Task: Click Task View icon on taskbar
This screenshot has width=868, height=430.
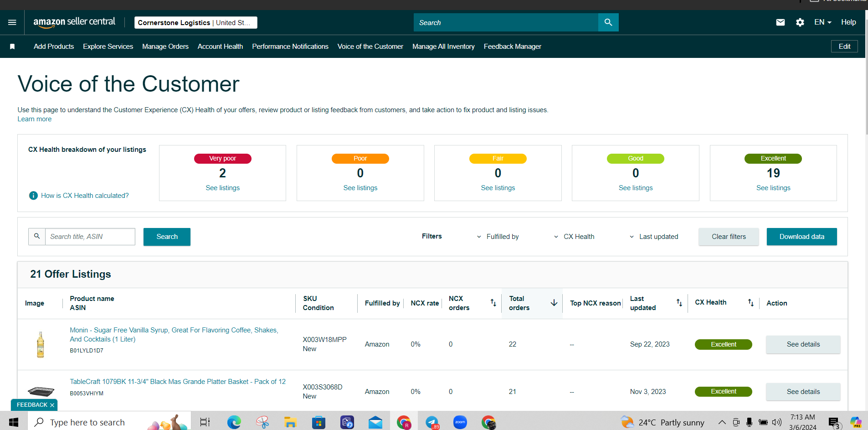Action: pyautogui.click(x=205, y=422)
